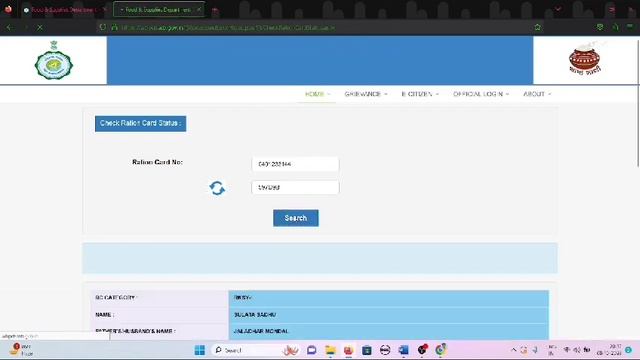640x360 pixels.
Task: Open File Explorer from the taskbar
Action: (330, 350)
